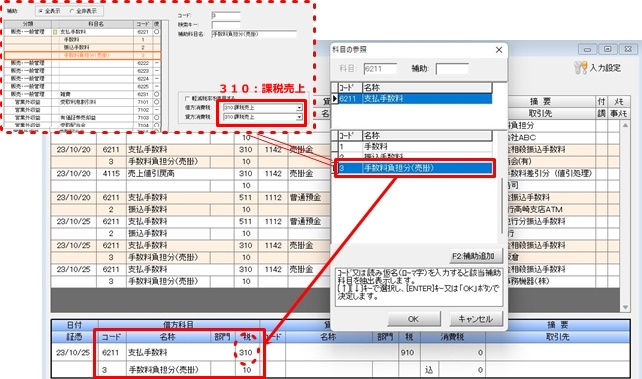
Task: Click the 補助 input field in dialog
Action: pos(452,69)
